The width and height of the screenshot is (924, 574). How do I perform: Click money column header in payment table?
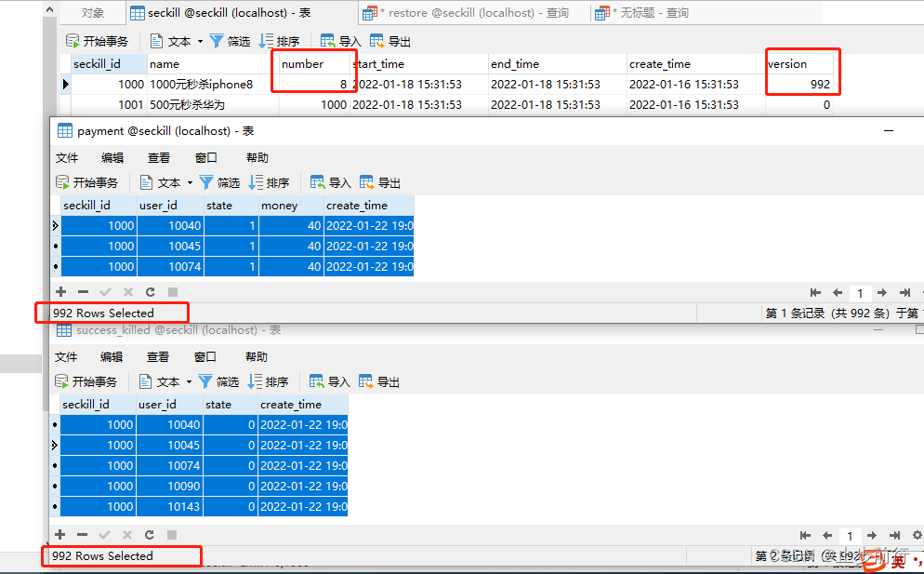click(291, 206)
